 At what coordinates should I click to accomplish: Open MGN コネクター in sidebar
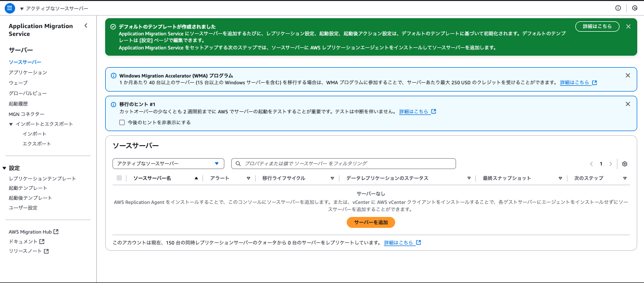coord(27,114)
